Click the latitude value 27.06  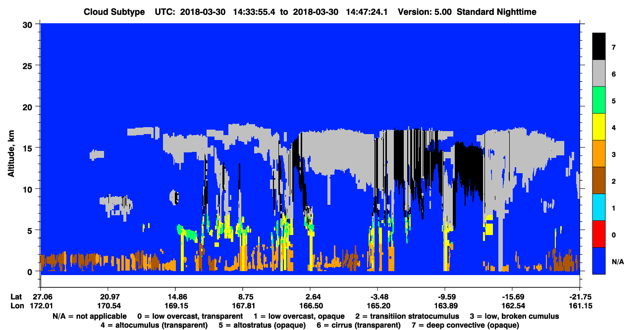[40, 297]
